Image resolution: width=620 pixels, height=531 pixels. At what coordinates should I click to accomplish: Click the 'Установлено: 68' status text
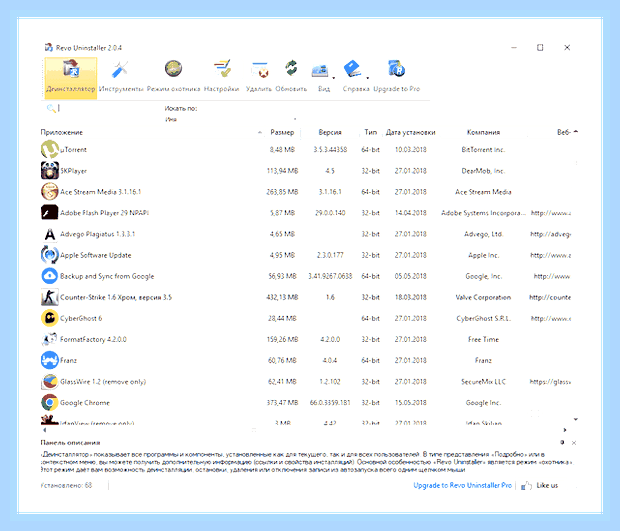(66, 485)
